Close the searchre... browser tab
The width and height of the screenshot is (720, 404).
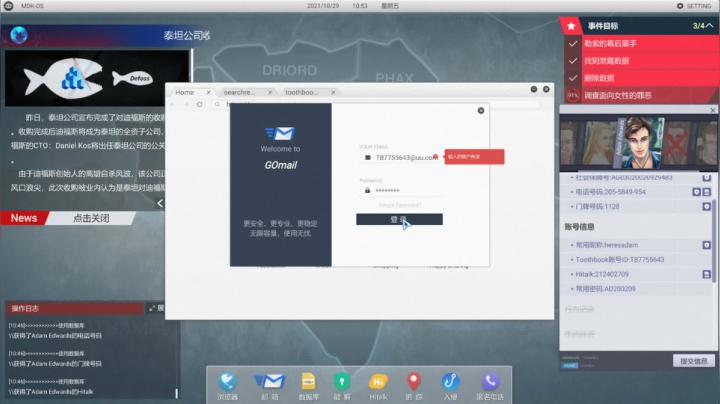(x=270, y=92)
